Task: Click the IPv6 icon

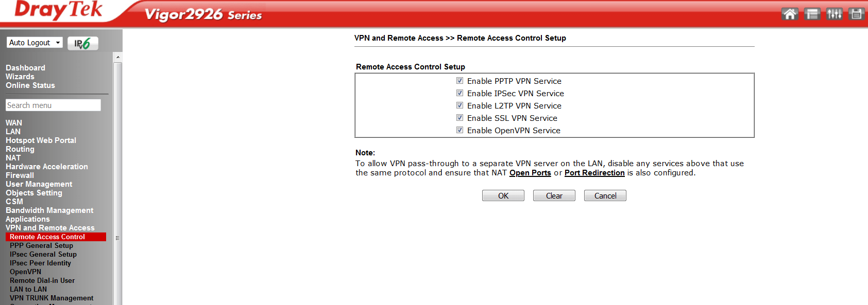Action: pos(82,43)
